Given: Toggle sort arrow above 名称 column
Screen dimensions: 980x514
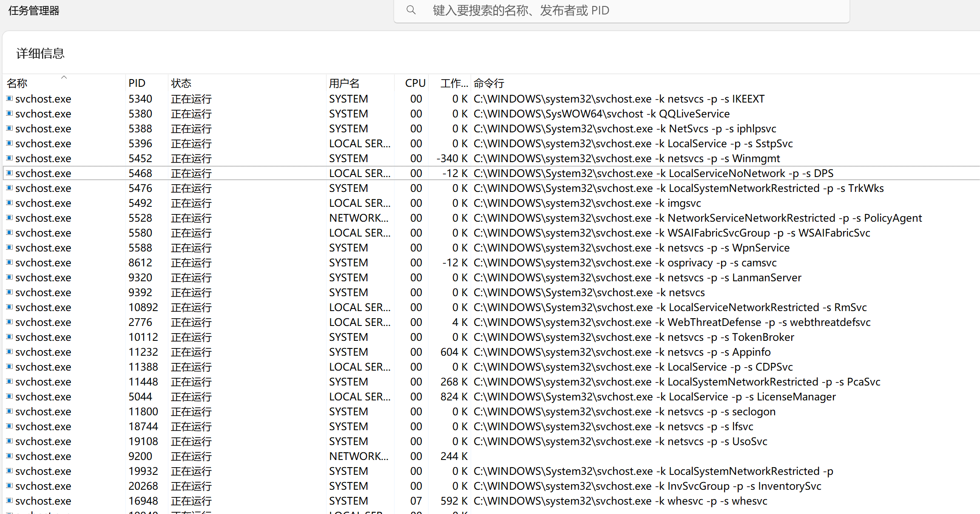Looking at the screenshot, I should 64,77.
